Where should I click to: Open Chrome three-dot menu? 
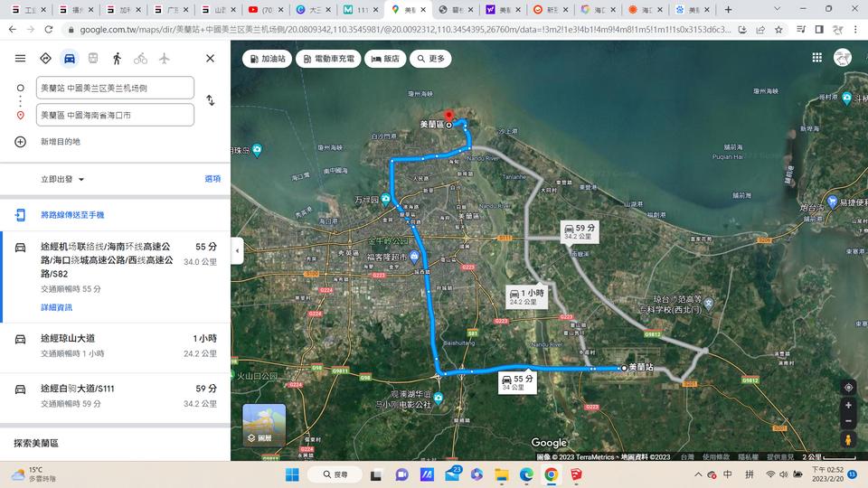tap(856, 29)
